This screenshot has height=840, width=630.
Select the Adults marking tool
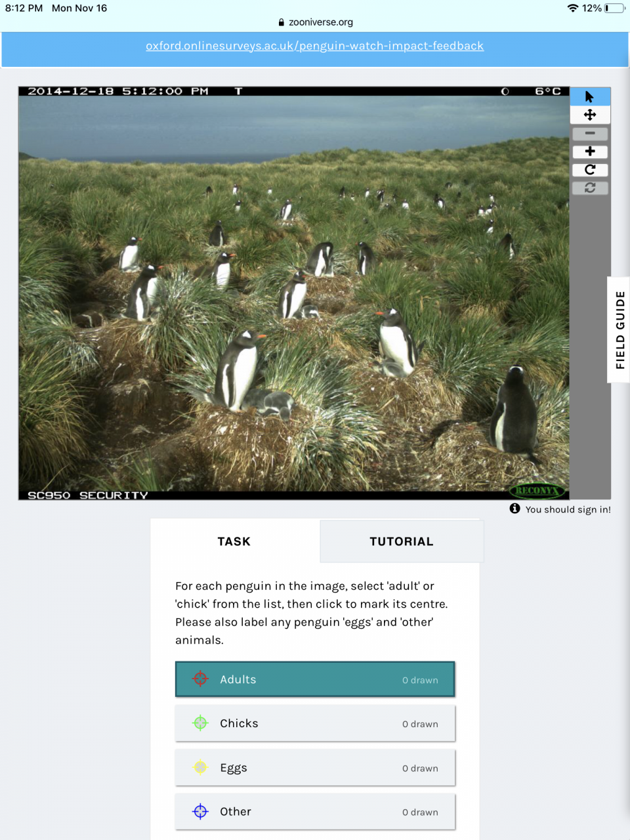[x=315, y=679]
